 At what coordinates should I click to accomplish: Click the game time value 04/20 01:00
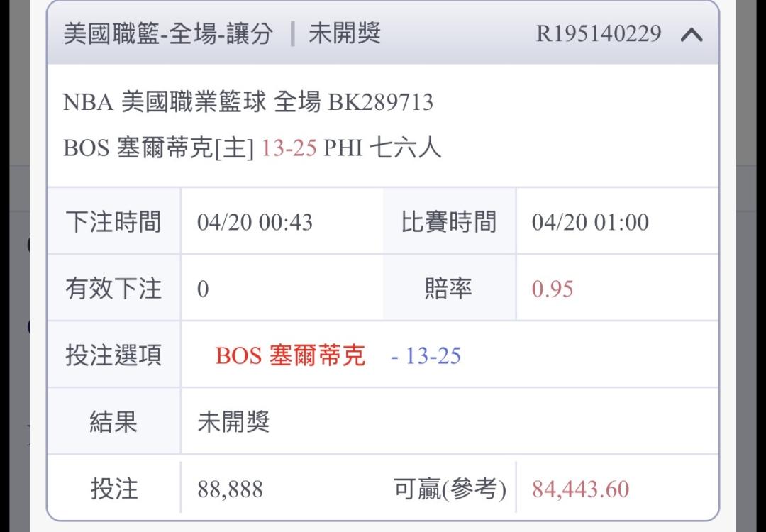click(x=590, y=223)
